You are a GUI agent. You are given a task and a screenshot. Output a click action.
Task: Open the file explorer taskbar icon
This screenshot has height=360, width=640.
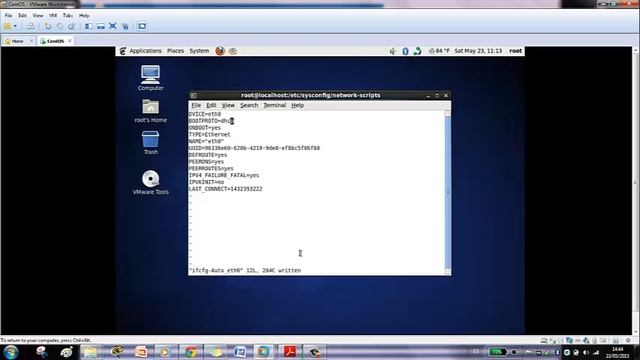[90, 352]
